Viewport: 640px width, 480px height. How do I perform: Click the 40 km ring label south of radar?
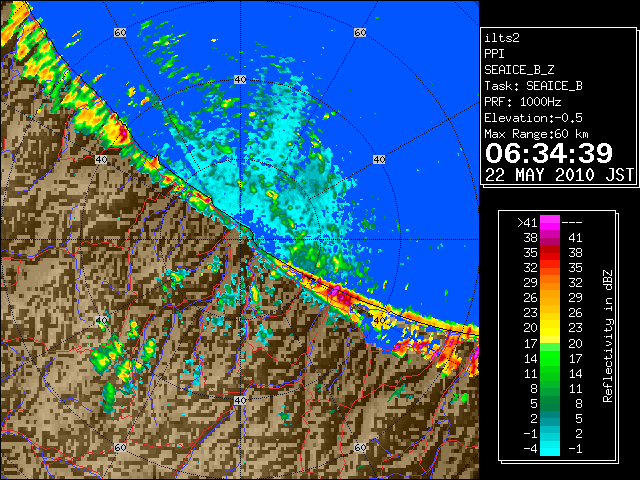(240, 400)
